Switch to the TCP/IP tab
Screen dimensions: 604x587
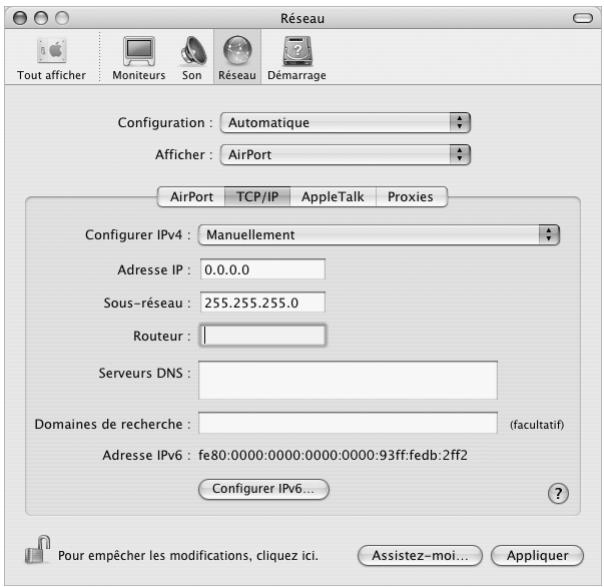pyautogui.click(x=257, y=197)
